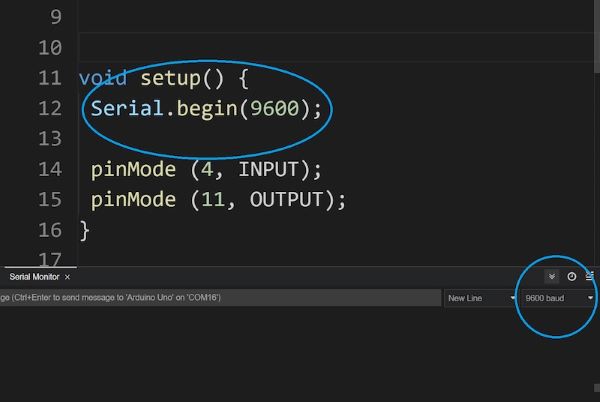Screen dimensions: 600x402
Task: Open the 9600 baud rate dropdown
Action: tap(559, 298)
